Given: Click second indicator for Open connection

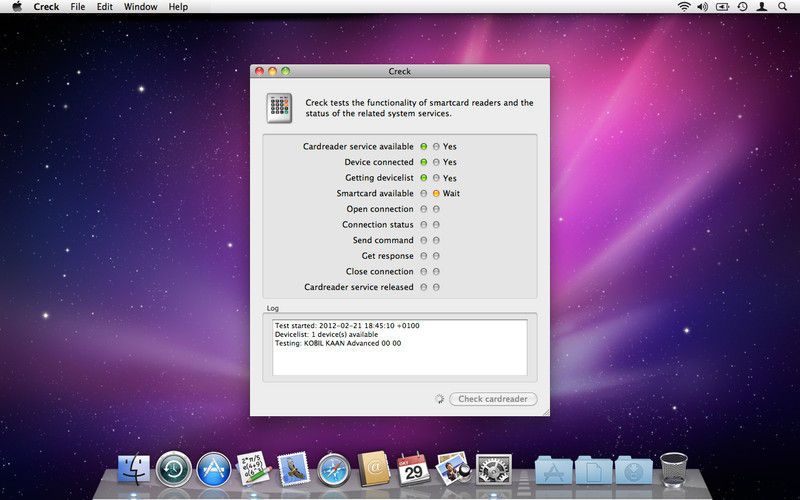Looking at the screenshot, I should coord(436,209).
